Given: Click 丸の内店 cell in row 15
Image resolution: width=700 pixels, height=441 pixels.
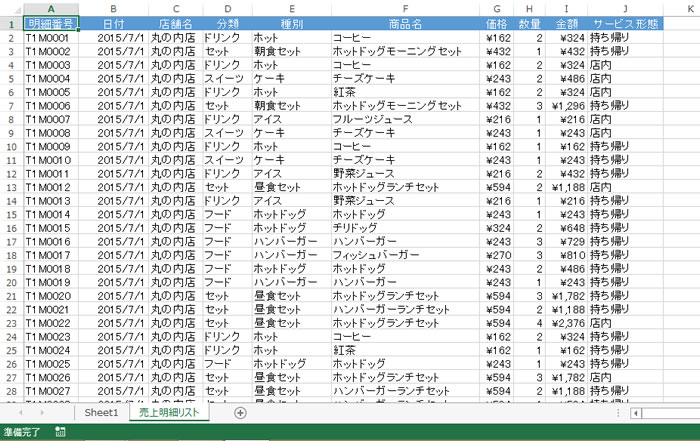Looking at the screenshot, I should 176,215.
